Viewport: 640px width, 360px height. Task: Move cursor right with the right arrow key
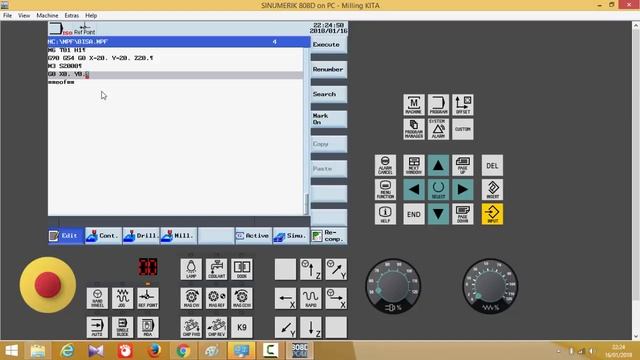point(462,189)
